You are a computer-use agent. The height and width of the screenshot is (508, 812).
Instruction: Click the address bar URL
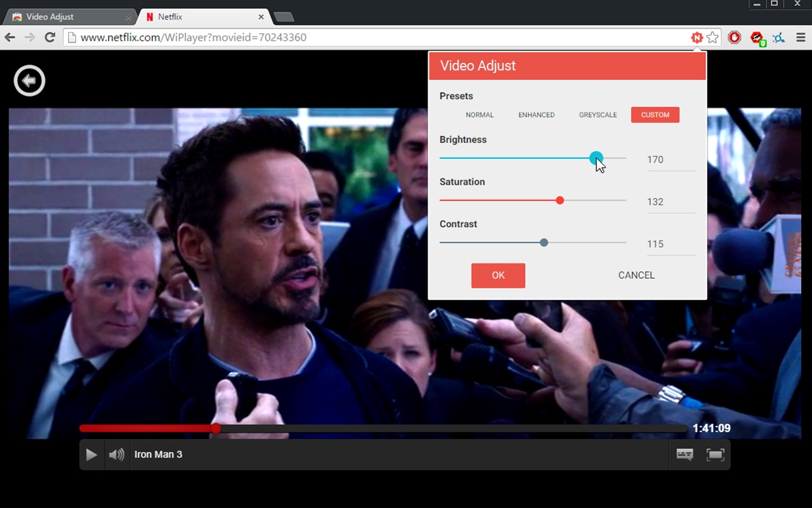coord(193,37)
